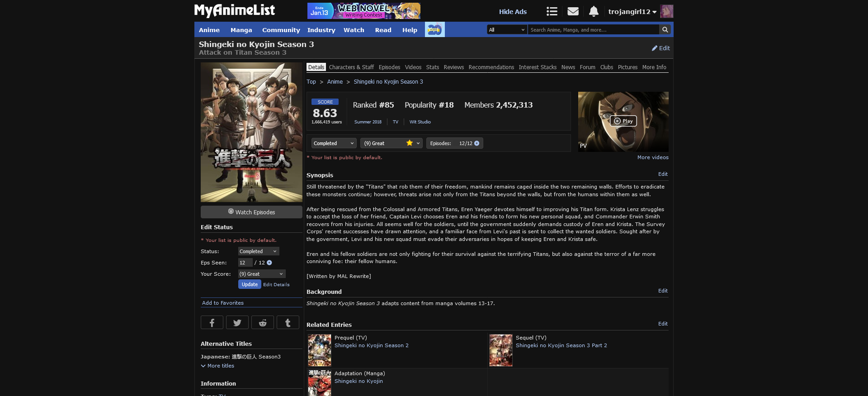Share on Reddit icon
868x396 pixels.
(x=263, y=322)
